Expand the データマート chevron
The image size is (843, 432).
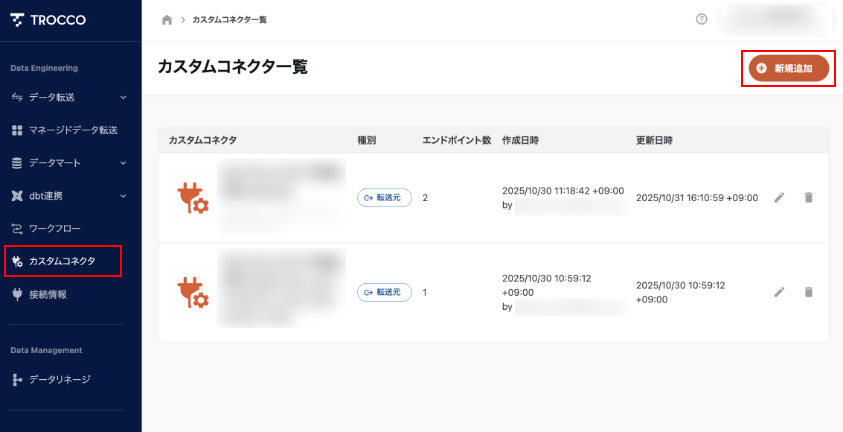122,163
